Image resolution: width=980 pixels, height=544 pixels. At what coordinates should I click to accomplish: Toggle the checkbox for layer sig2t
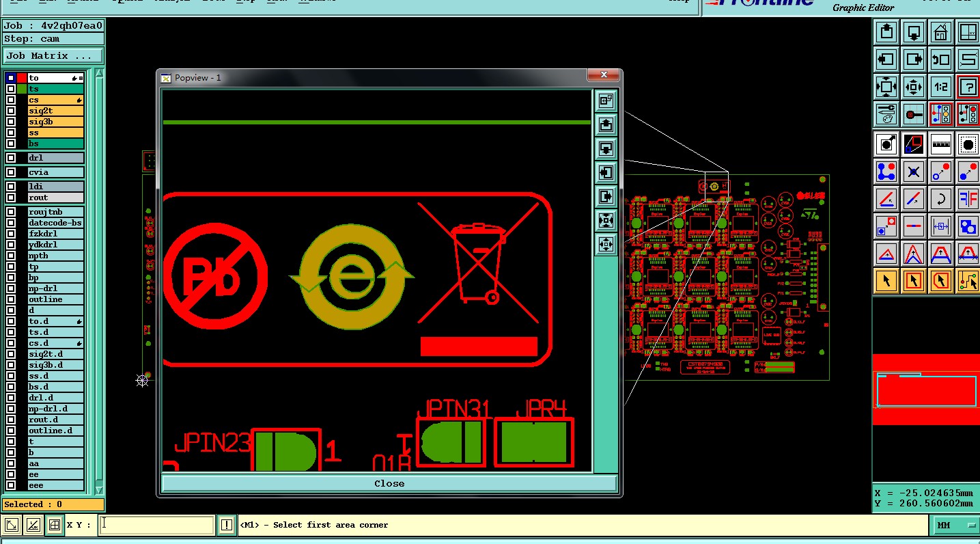coord(11,111)
